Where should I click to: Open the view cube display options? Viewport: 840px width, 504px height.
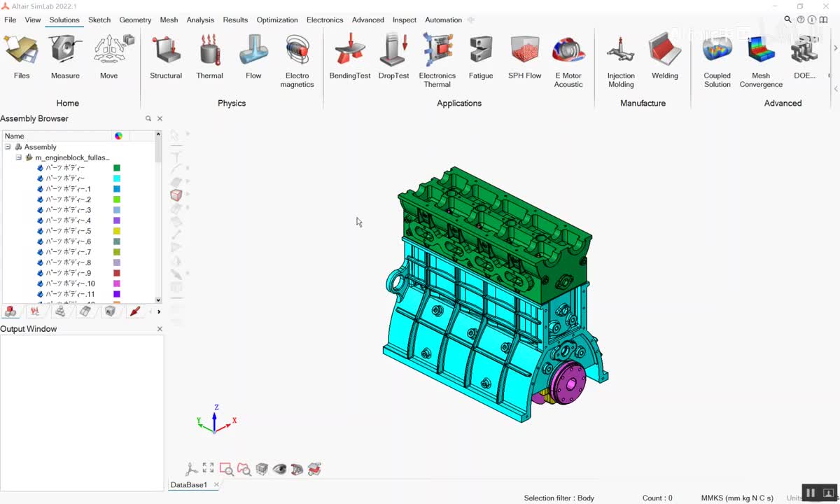262,469
